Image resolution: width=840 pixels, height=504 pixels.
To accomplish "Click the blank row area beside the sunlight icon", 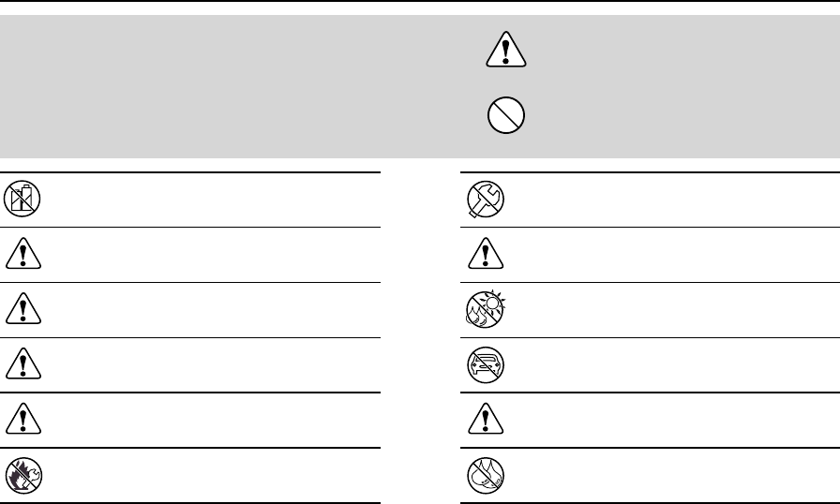I will coord(666,309).
